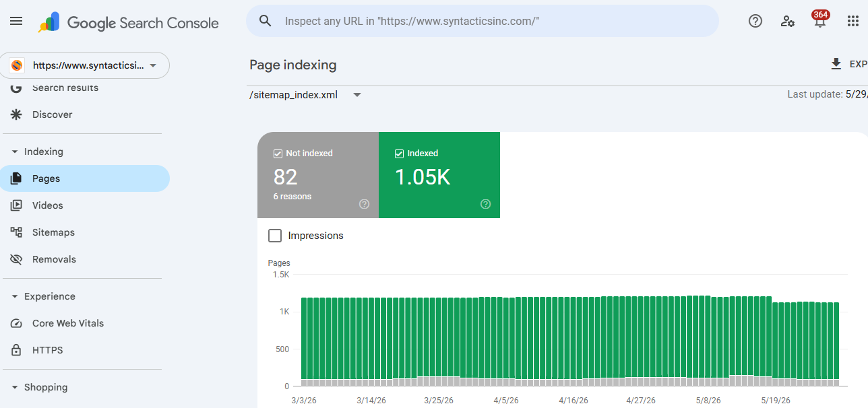Open the property selector dropdown
The width and height of the screenshot is (868, 408).
[85, 65]
